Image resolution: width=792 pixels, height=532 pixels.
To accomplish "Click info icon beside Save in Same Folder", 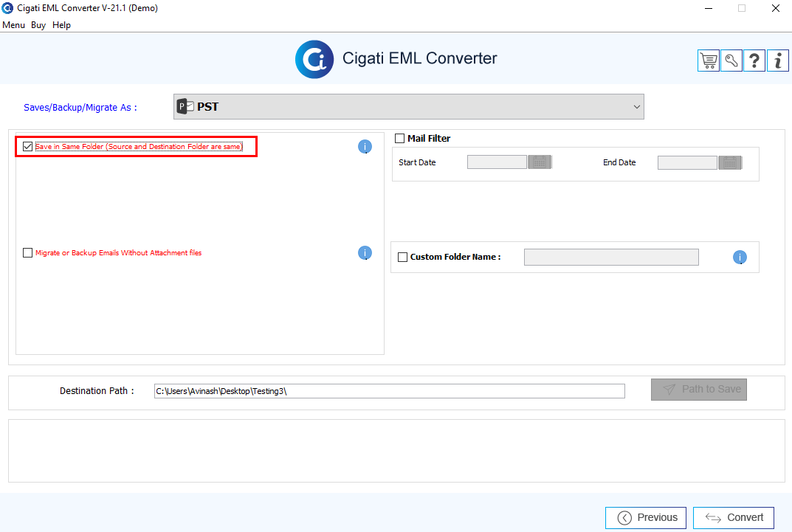I will pos(365,146).
